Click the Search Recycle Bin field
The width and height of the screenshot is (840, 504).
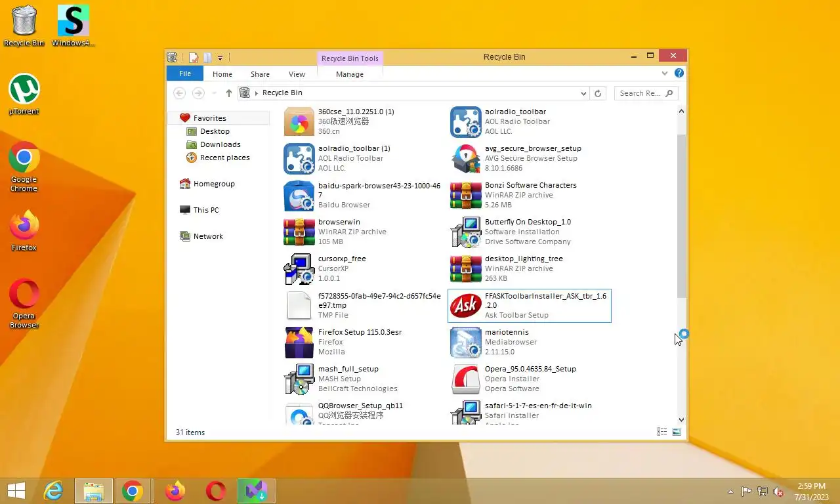pyautogui.click(x=646, y=93)
